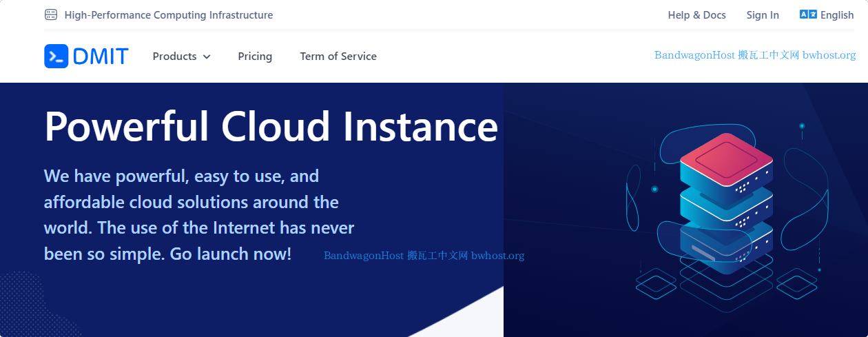Screen dimensions: 868x337
Task: Expand the Products dropdown menu
Action: 181,57
